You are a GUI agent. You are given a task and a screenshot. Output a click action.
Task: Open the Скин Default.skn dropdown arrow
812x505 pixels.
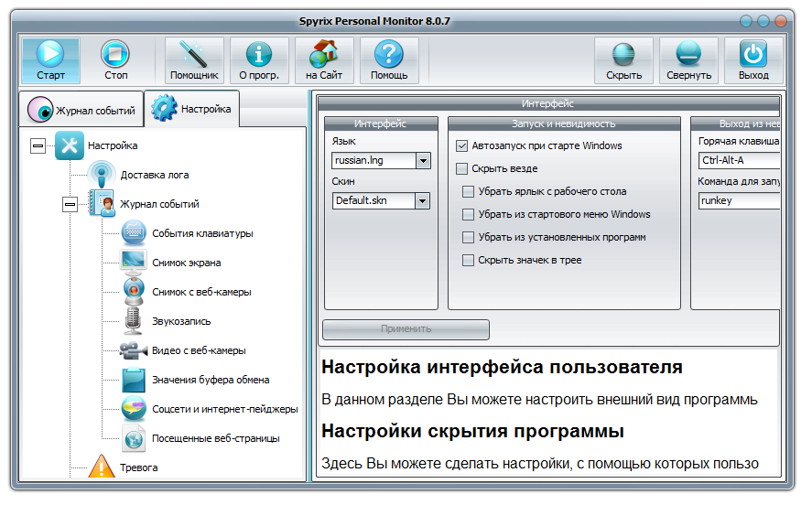click(x=423, y=200)
